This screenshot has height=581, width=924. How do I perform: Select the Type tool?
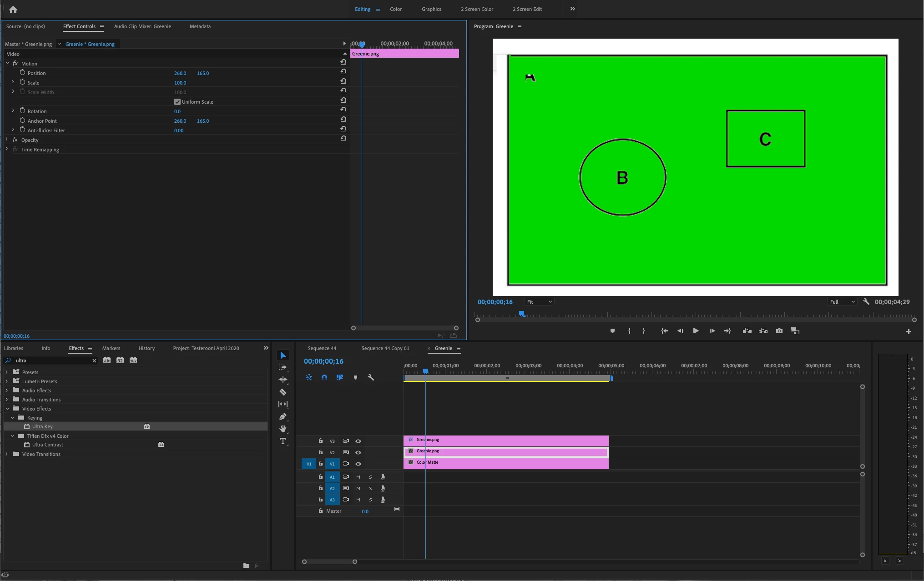[283, 441]
